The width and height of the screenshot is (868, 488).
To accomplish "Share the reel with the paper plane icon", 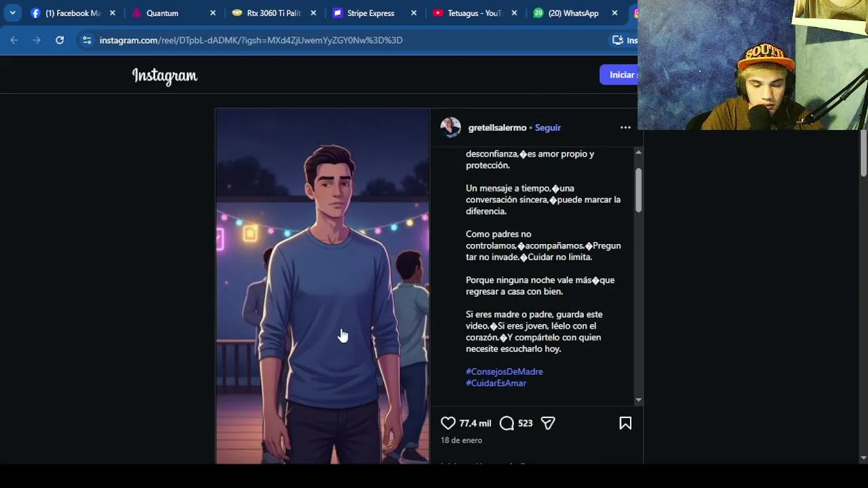I will tap(548, 423).
